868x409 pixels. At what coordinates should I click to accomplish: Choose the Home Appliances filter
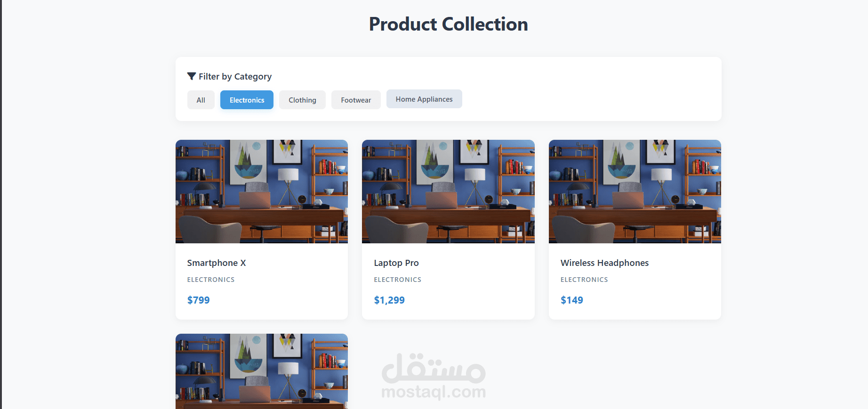[x=424, y=99]
